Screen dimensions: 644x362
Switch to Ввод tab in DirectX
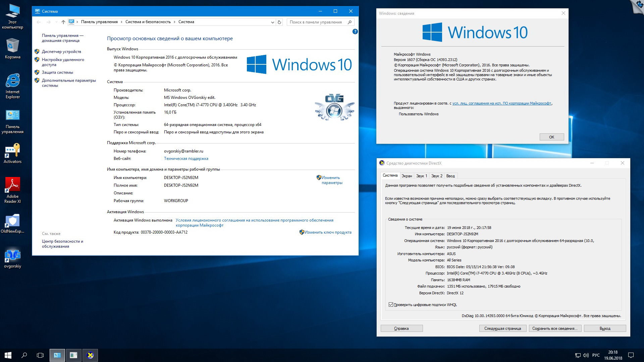450,176
